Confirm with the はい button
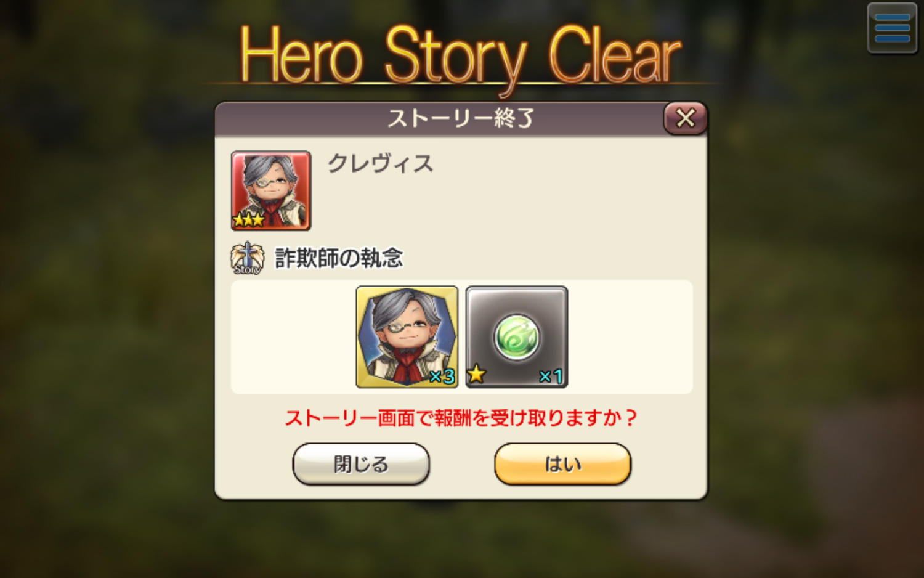The width and height of the screenshot is (924, 578). click(563, 464)
